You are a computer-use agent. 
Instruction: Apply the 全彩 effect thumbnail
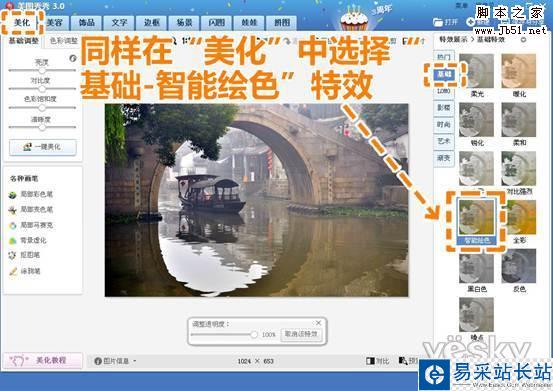pos(519,217)
